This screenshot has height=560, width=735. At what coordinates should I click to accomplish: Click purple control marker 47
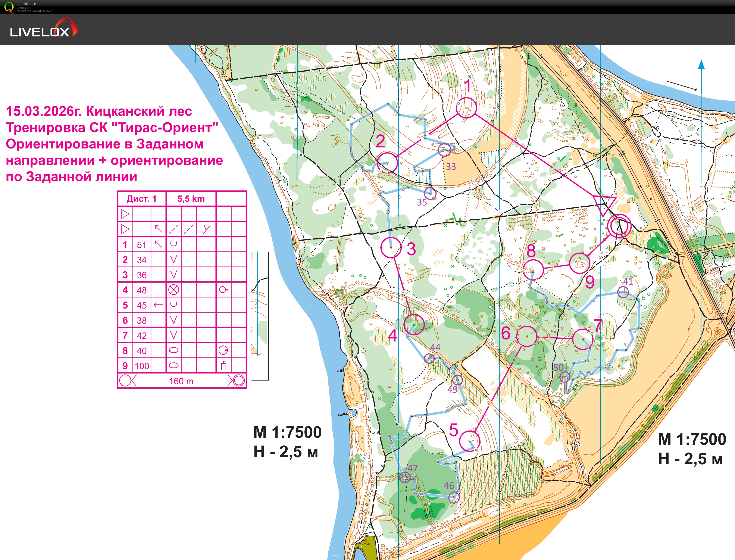(405, 477)
